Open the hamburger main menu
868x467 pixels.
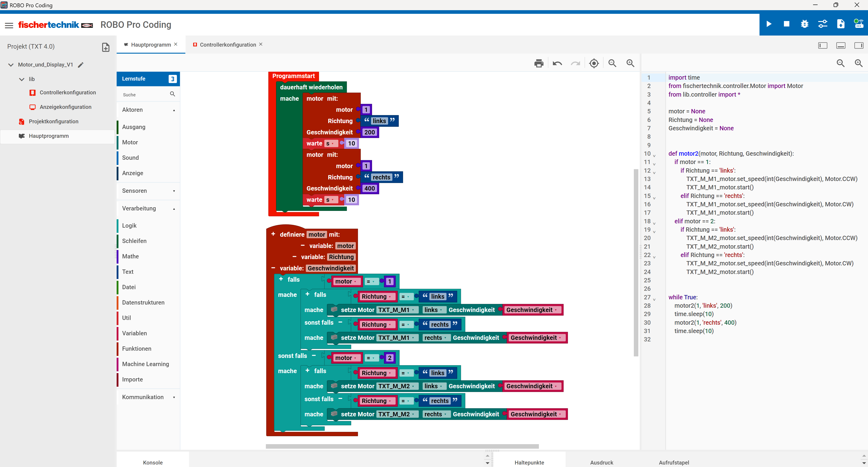pyautogui.click(x=9, y=25)
